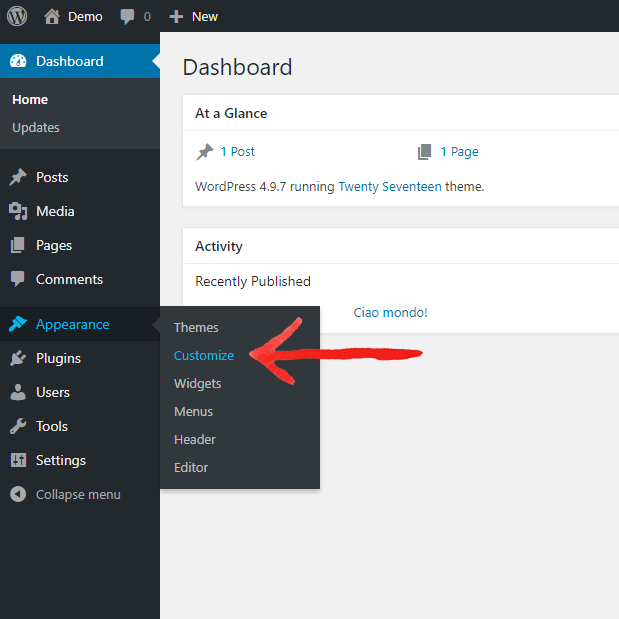The height and width of the screenshot is (619, 619).
Task: Click New in the admin bar
Action: point(205,17)
